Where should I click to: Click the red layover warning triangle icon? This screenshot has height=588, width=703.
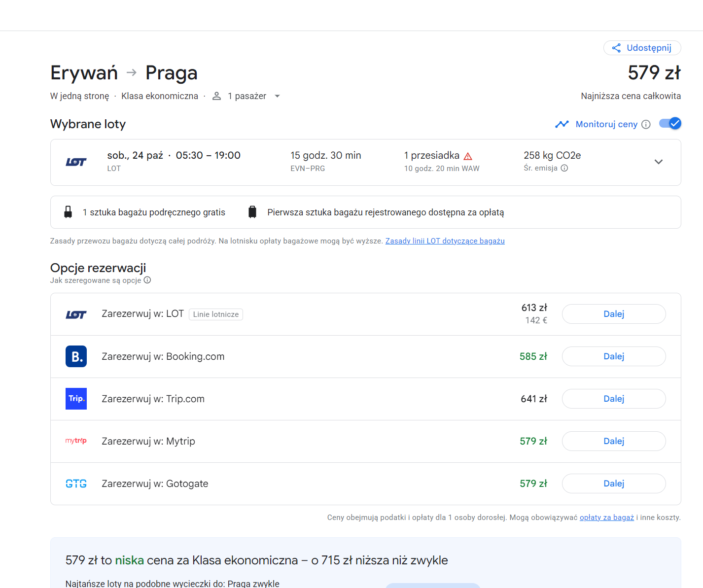(x=468, y=156)
